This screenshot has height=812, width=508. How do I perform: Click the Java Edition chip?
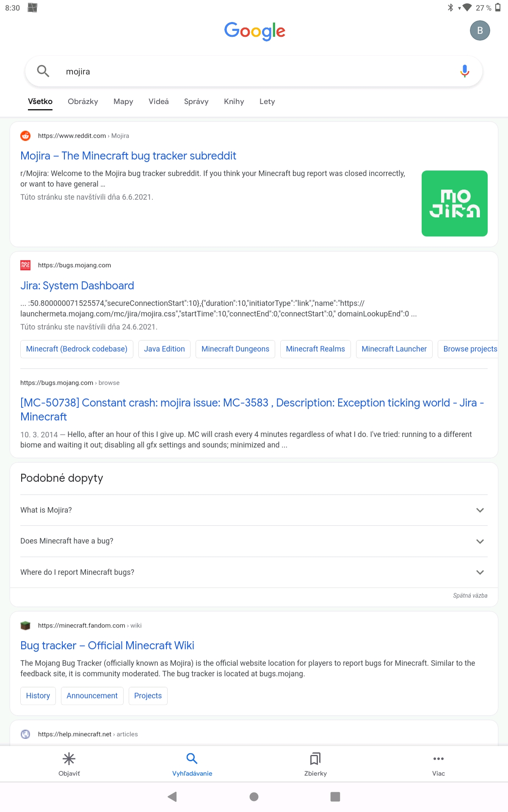(x=164, y=349)
